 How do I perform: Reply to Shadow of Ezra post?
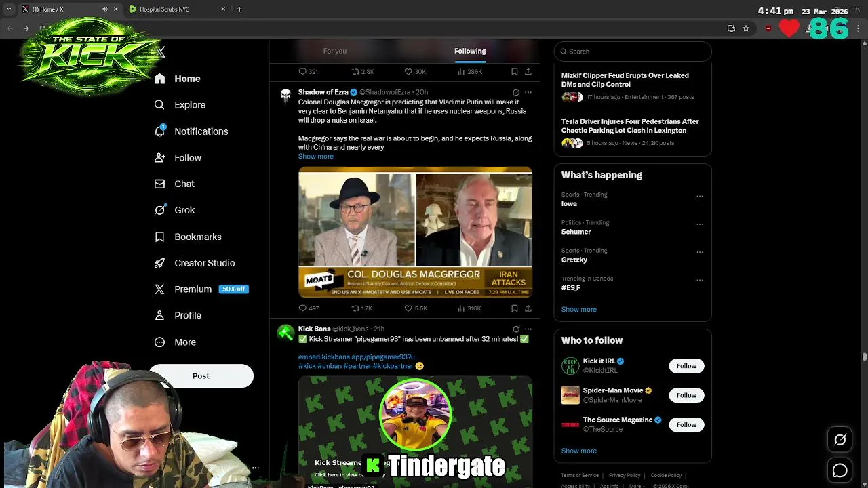coord(309,308)
